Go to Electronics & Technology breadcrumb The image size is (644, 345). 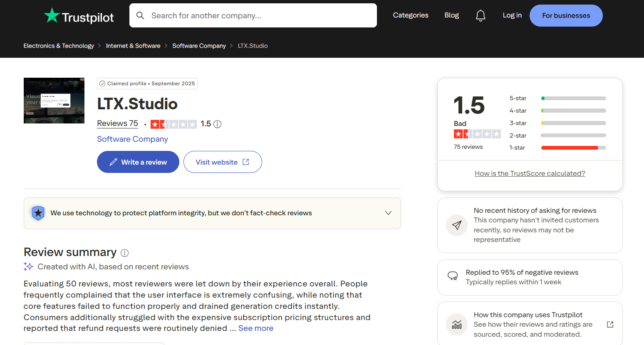tap(59, 46)
